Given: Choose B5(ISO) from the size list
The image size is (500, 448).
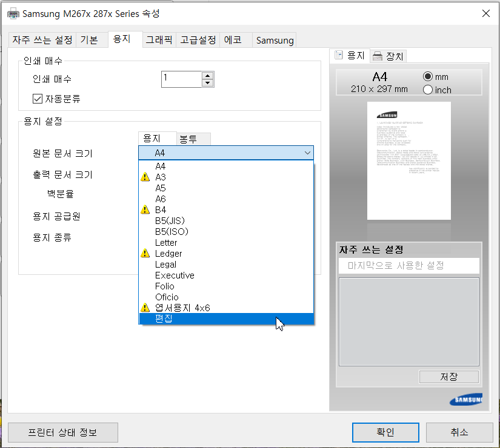Looking at the screenshot, I should tap(226, 231).
